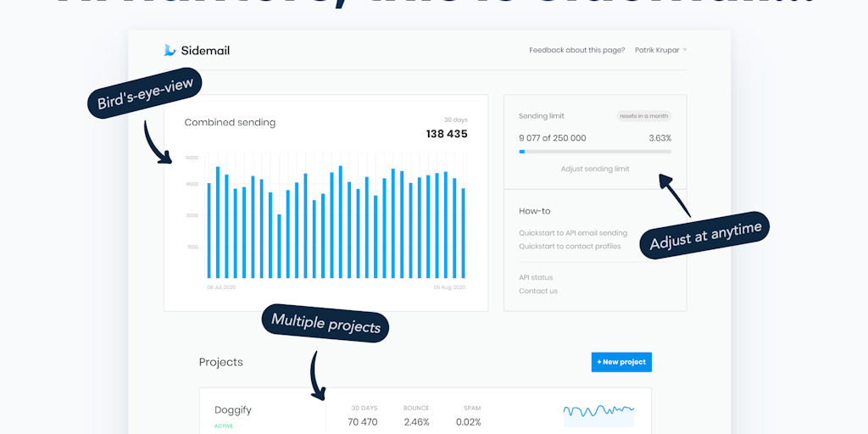Viewport: 868px width, 434px height.
Task: Check the API status link
Action: pos(536,277)
